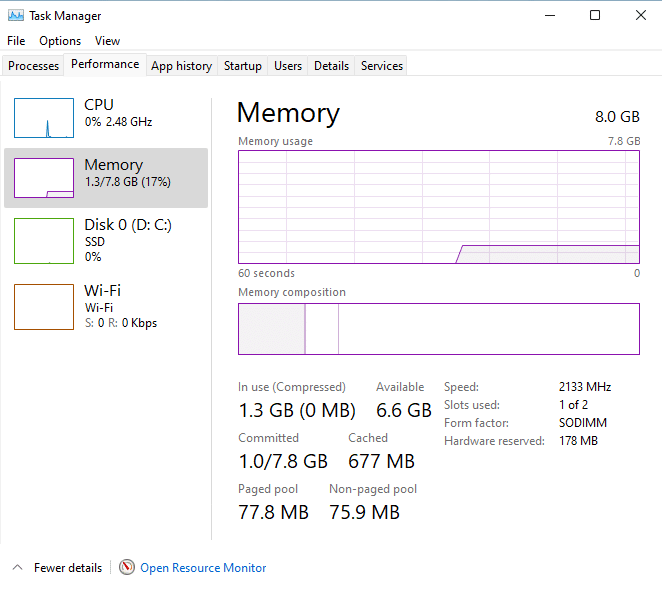This screenshot has width=662, height=592.
Task: Click the Memory usage graph
Action: [439, 207]
